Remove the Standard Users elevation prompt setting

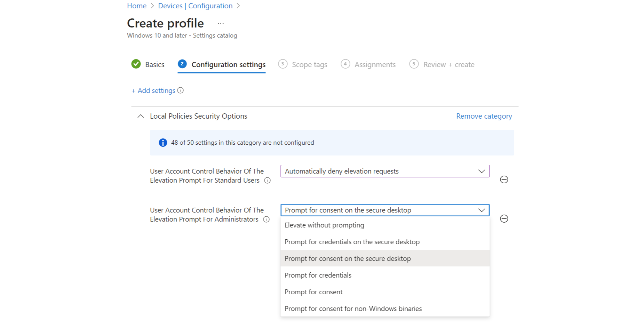pyautogui.click(x=504, y=179)
